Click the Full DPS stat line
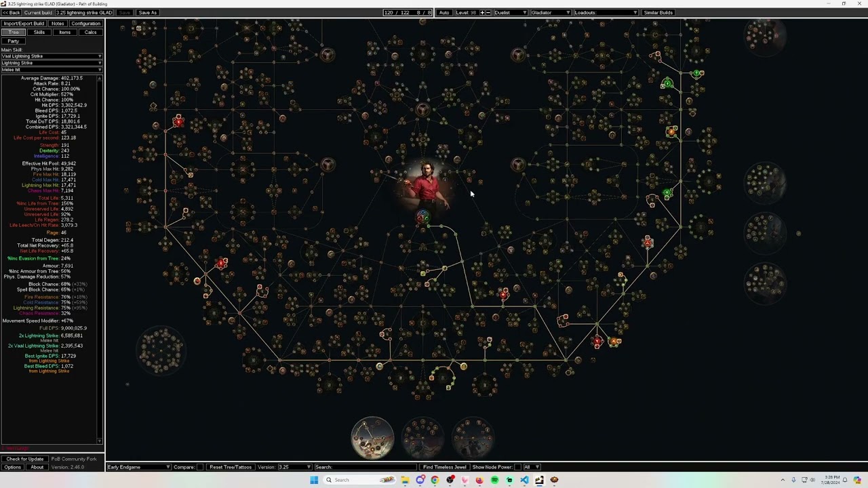The width and height of the screenshot is (868, 488). pos(62,329)
